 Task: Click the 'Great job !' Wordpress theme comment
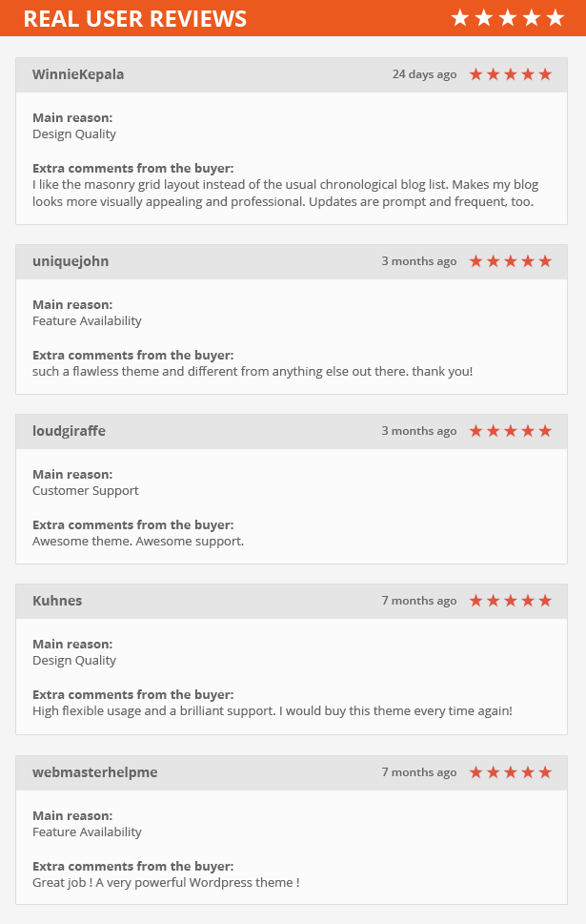click(x=166, y=882)
